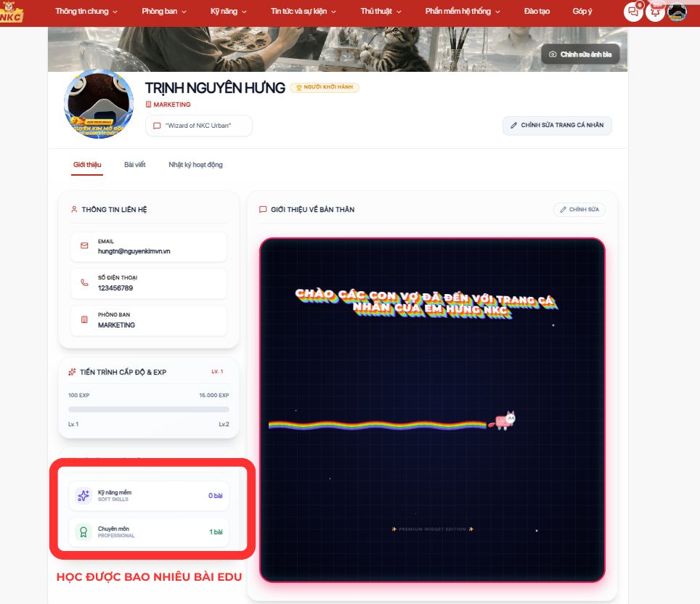Click the person icon next to Thông tin liên hệ

[74, 209]
